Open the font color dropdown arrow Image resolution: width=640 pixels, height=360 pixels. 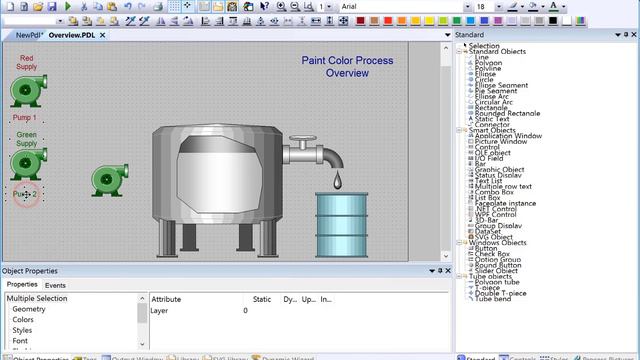point(564,7)
